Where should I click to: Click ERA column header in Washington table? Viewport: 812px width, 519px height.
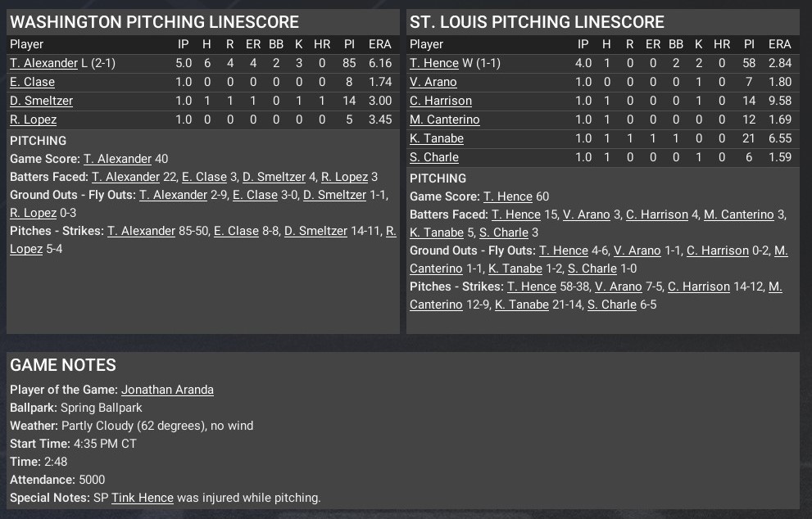tap(379, 44)
